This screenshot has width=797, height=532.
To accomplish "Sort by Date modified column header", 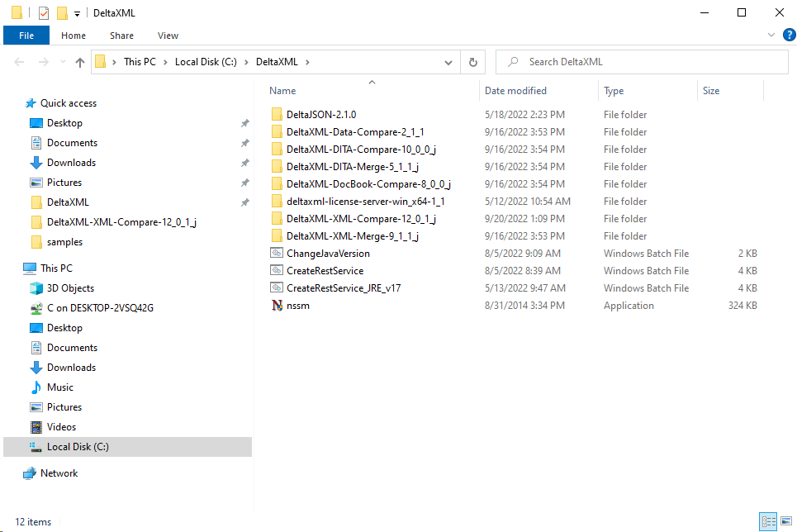I will [x=515, y=91].
